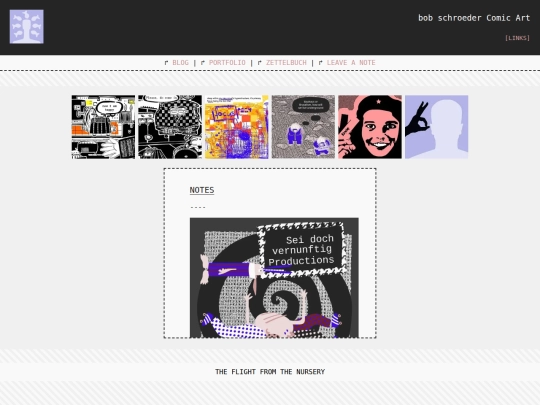Image resolution: width=540 pixels, height=405 pixels.
Task: Click the lavender fish-person site logo
Action: [x=27, y=27]
